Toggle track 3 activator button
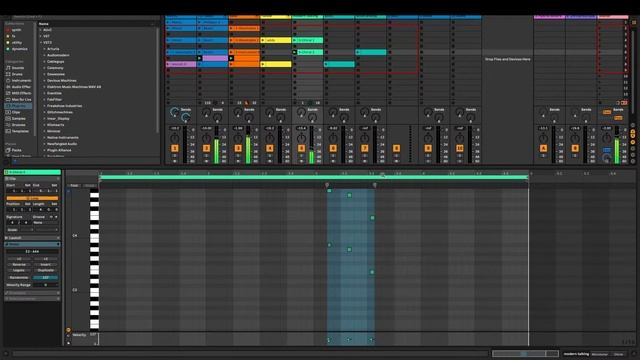640x360 pixels. [238, 149]
